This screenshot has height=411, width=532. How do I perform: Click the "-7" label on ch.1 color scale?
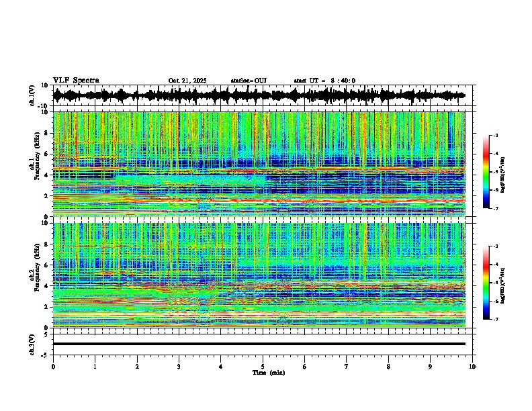point(495,208)
